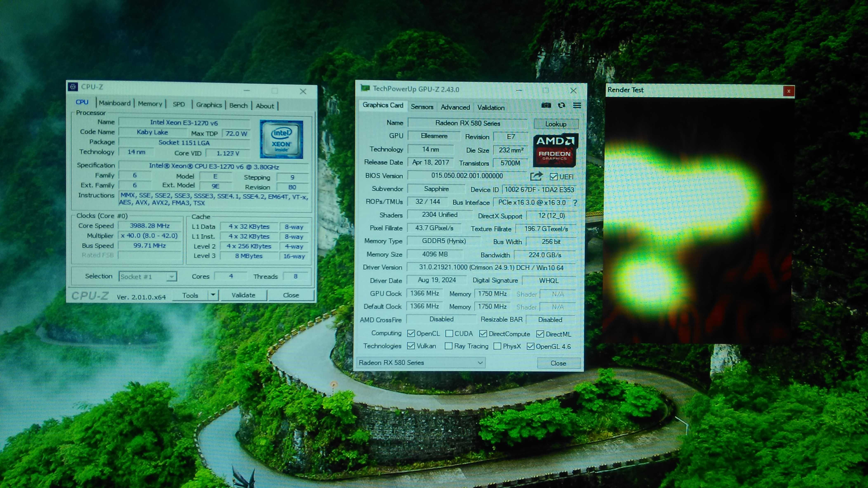Open the About tab in CPU-Z

(265, 106)
